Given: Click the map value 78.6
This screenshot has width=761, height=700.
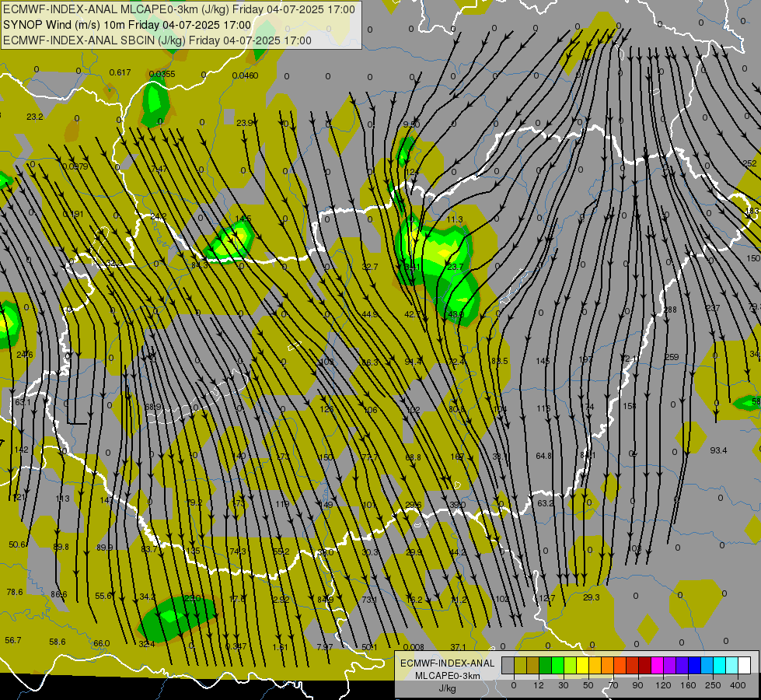Looking at the screenshot, I should tap(15, 592).
